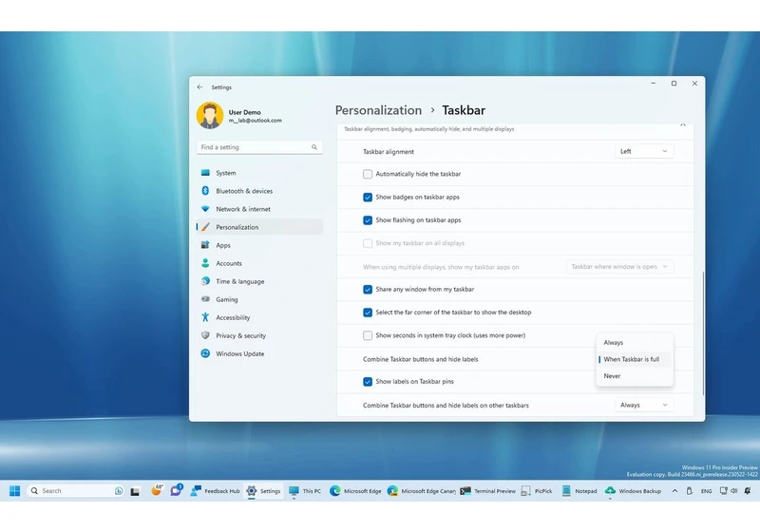Click the volume icon in system tray
Image resolution: width=760 pixels, height=532 pixels.
(733, 491)
